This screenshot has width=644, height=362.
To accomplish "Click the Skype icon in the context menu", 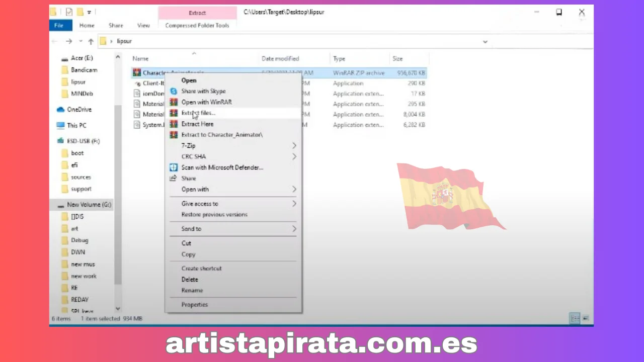I will coord(174,92).
